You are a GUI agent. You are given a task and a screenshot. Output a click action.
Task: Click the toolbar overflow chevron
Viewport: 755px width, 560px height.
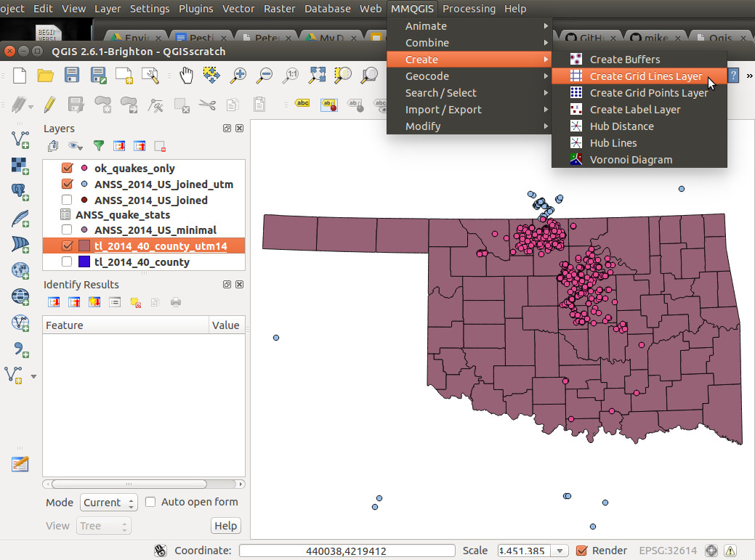point(749,76)
